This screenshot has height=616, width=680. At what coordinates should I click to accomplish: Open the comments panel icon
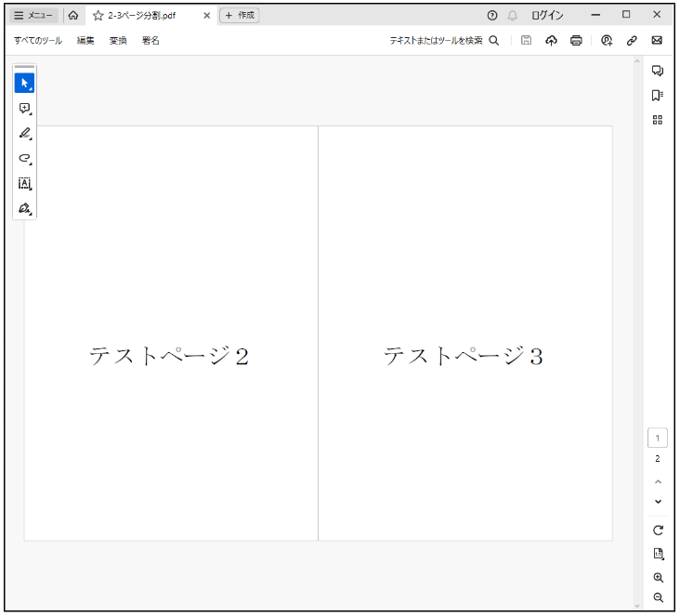[x=658, y=71]
